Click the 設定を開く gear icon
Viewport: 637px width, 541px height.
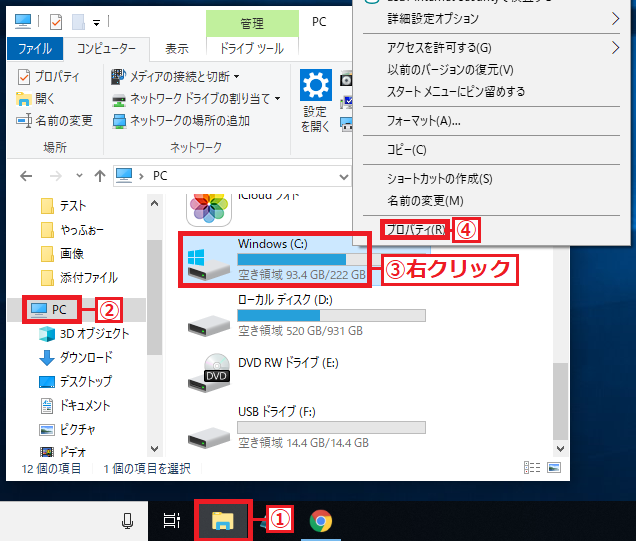[316, 85]
